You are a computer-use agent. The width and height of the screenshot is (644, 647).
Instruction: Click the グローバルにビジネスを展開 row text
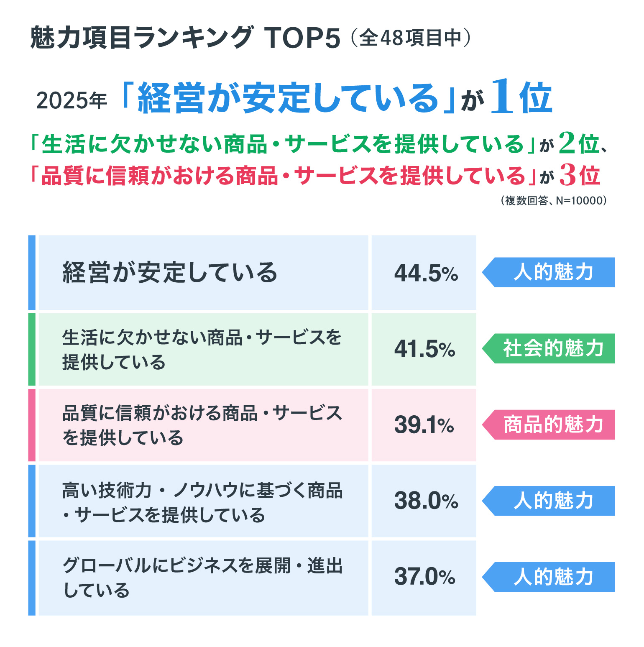(202, 577)
